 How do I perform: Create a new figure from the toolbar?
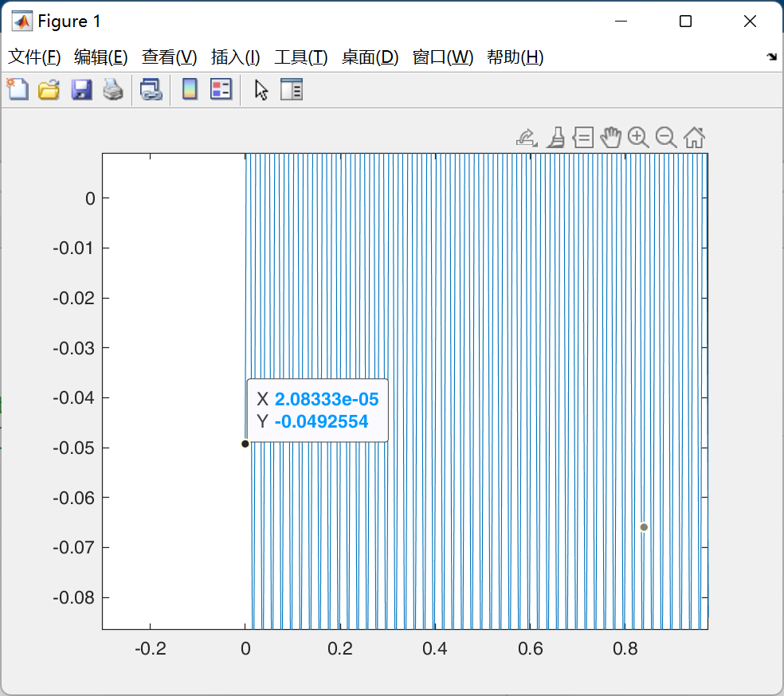[18, 89]
